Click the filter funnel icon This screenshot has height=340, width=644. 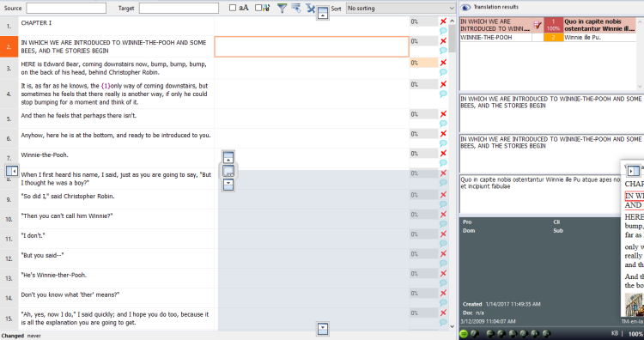click(282, 8)
